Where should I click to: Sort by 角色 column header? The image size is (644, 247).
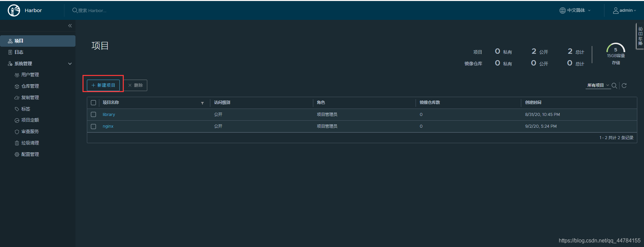[x=321, y=102]
